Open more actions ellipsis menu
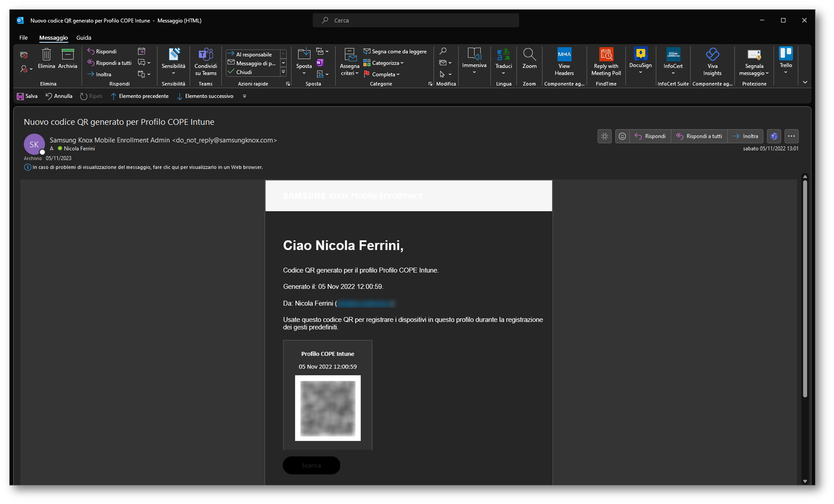Screen dimensions: 834x504 791,137
